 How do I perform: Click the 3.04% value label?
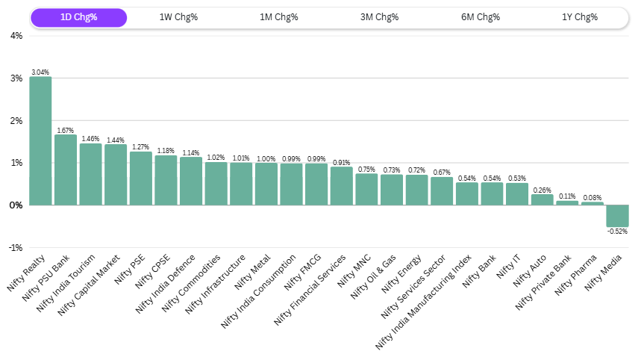(x=40, y=72)
